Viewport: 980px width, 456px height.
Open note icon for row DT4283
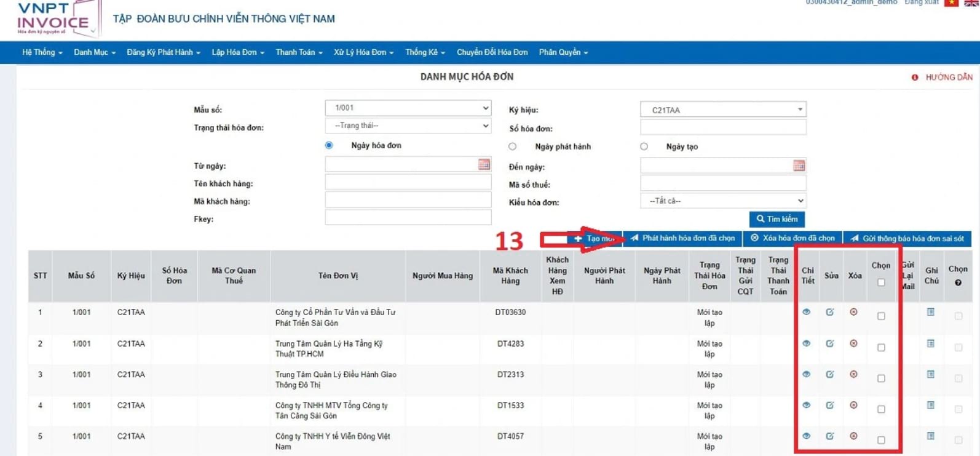[931, 343]
